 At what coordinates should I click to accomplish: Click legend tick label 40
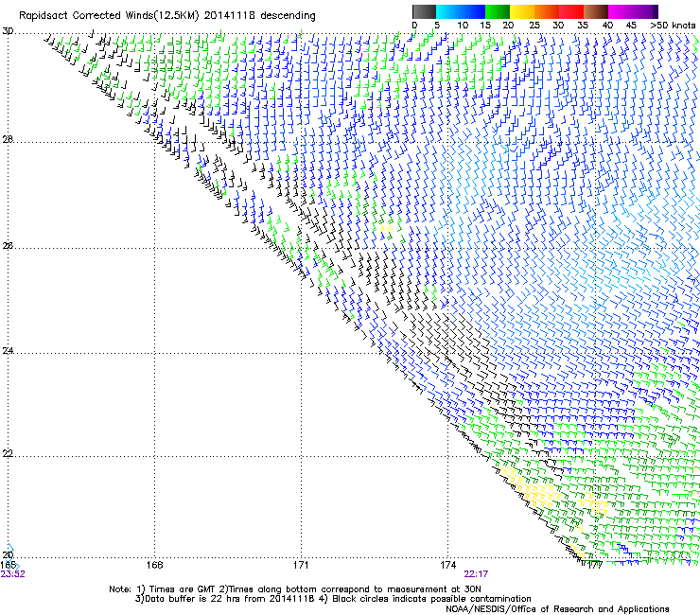point(607,26)
